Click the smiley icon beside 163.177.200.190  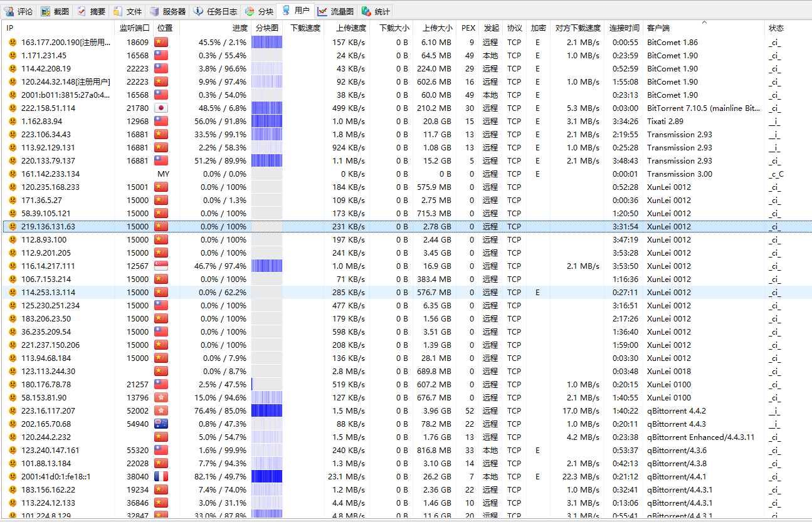pyautogui.click(x=12, y=43)
